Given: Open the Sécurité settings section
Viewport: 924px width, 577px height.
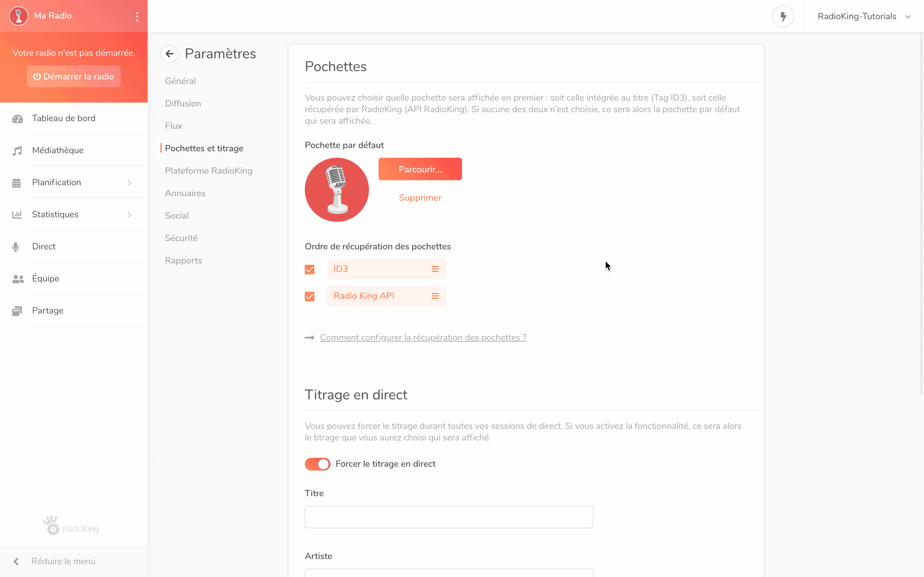Looking at the screenshot, I should pyautogui.click(x=181, y=238).
